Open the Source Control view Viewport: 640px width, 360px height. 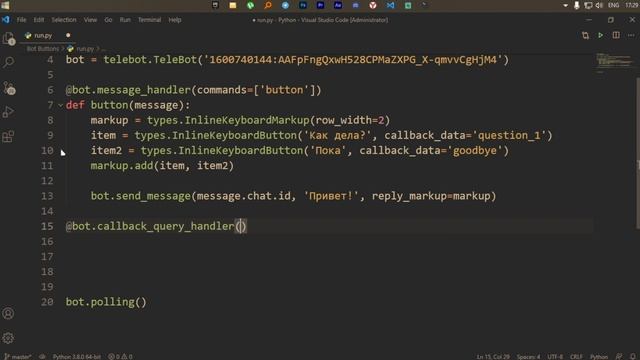pyautogui.click(x=9, y=88)
